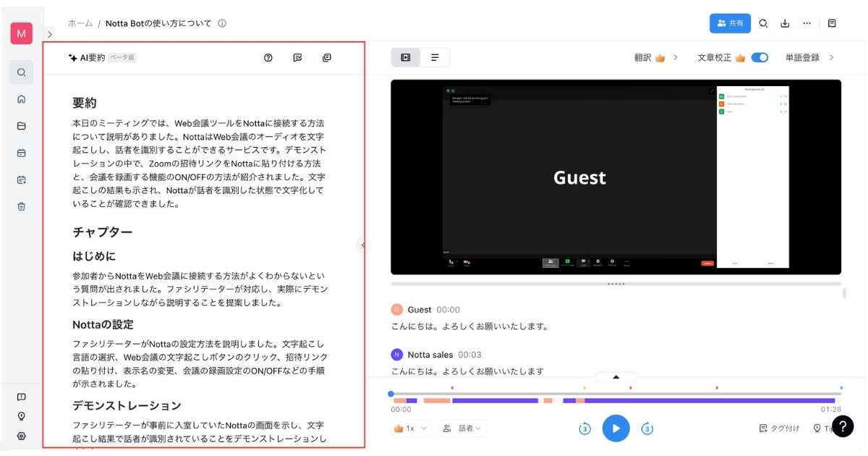Click the ベータ版 beta badge
The height and width of the screenshot is (456, 868).
tap(122, 58)
